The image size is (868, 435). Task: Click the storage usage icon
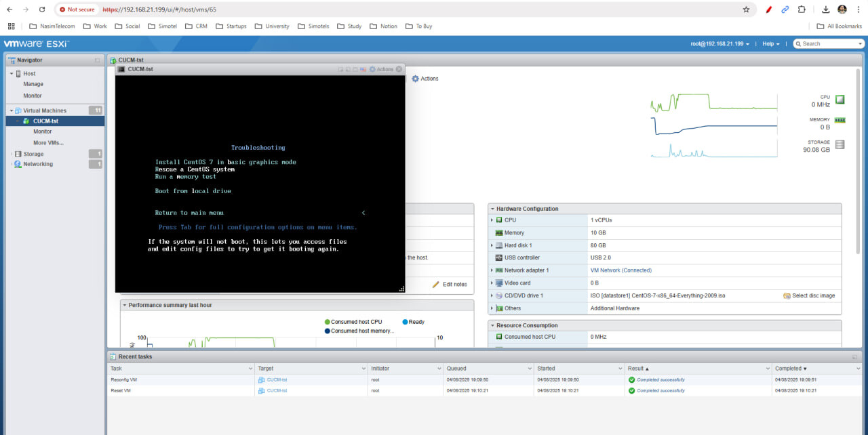click(x=840, y=144)
